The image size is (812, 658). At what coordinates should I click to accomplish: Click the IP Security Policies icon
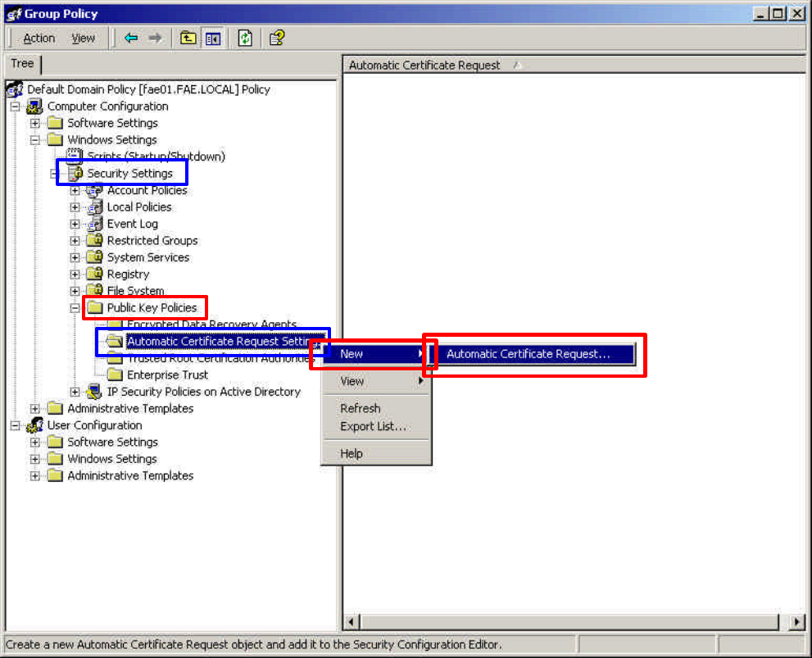[x=94, y=392]
